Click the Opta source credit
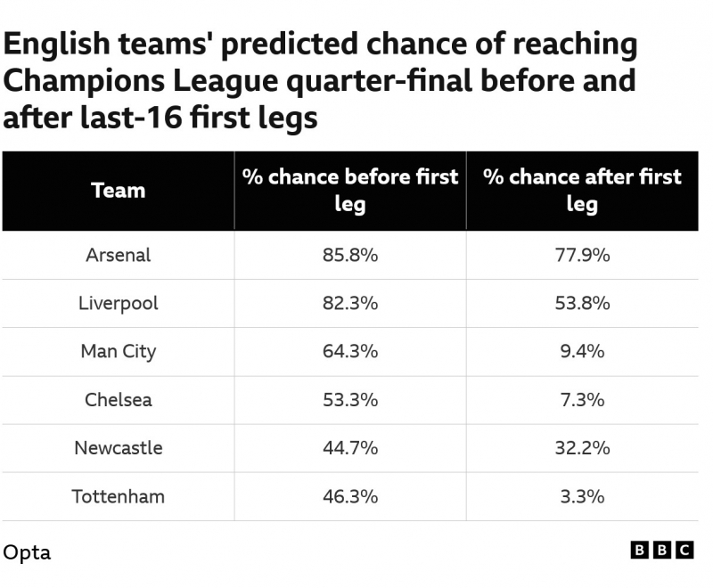The image size is (713, 588). click(27, 551)
